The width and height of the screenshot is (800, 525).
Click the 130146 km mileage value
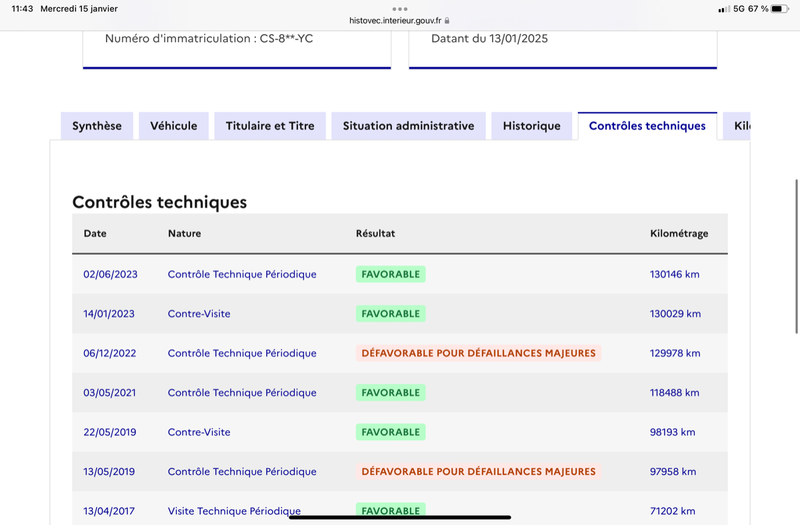pos(674,274)
